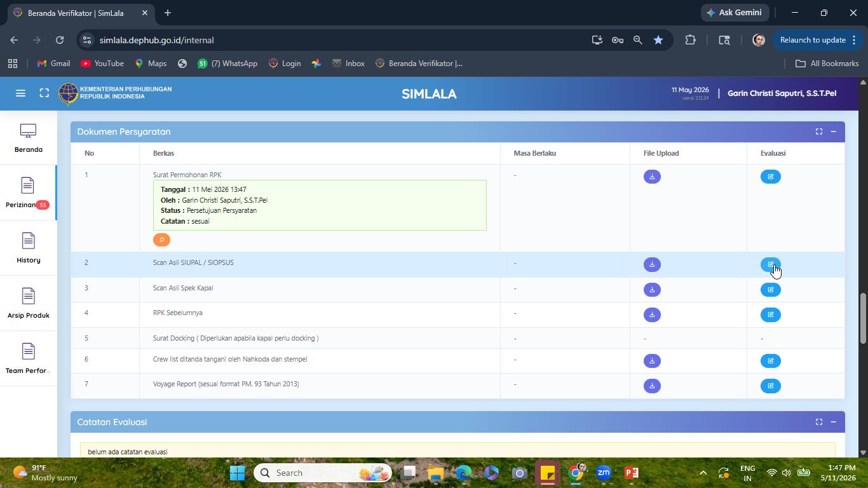
Task: Open the Chrome zoom control
Action: tap(637, 40)
